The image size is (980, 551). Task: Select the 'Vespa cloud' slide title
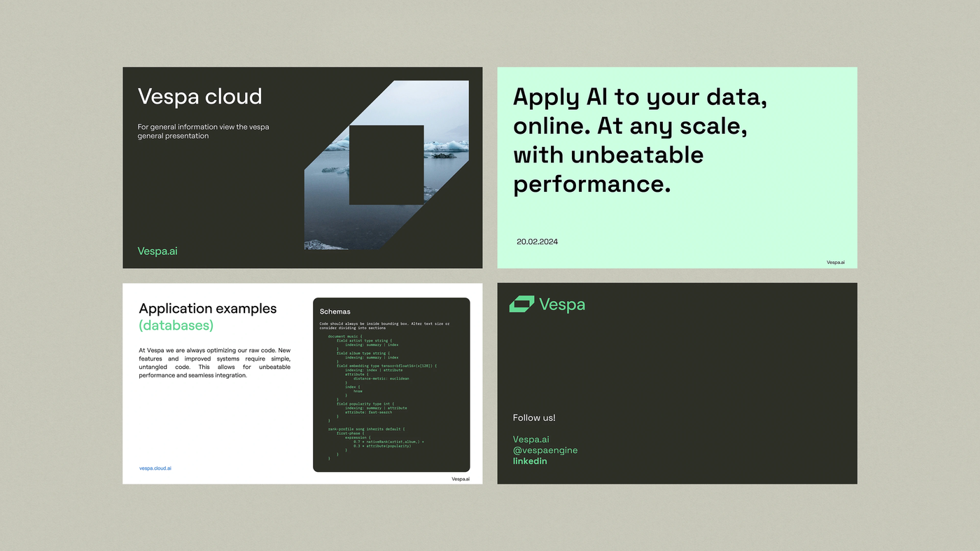[x=199, y=96]
